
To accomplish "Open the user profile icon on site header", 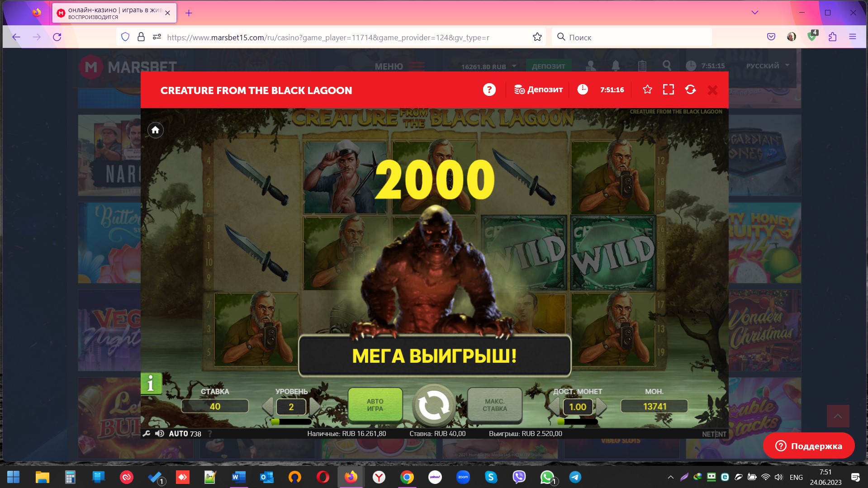I will point(590,66).
